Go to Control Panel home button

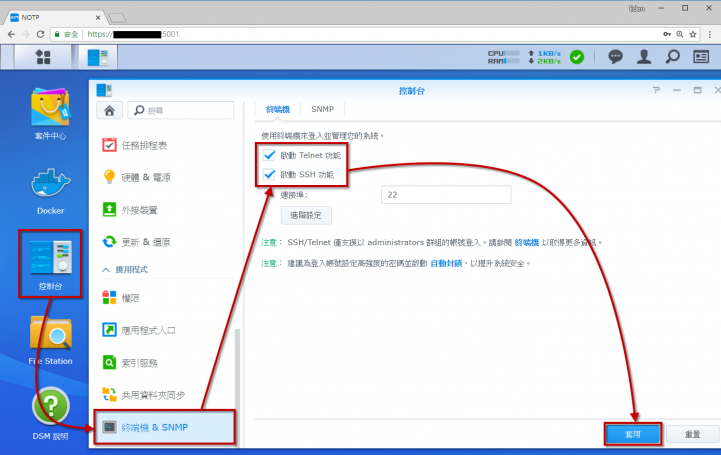tap(109, 110)
